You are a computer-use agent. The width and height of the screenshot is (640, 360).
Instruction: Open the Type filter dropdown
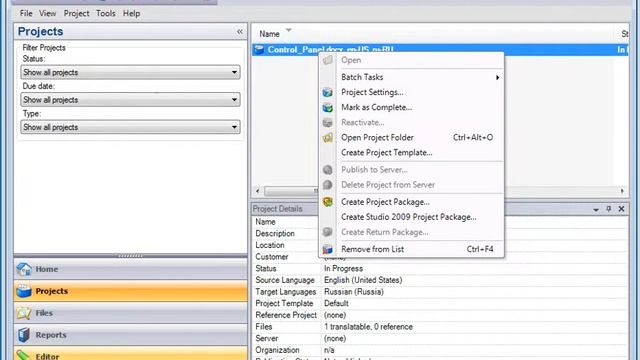130,127
